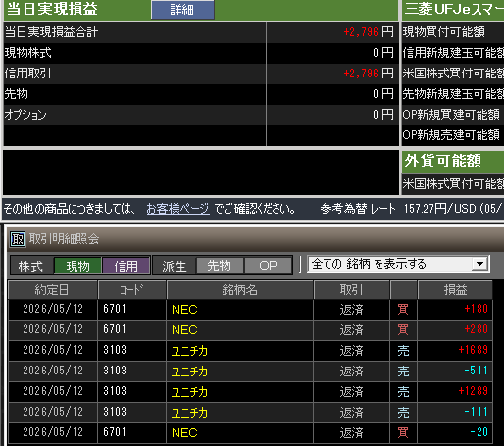
Task: Click the 信用取引 row label
Action: 28,74
